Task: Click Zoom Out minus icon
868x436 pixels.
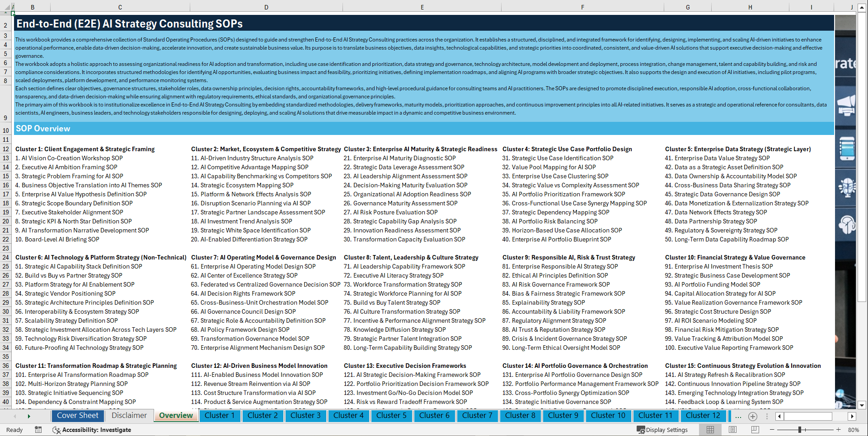Action: 771,430
